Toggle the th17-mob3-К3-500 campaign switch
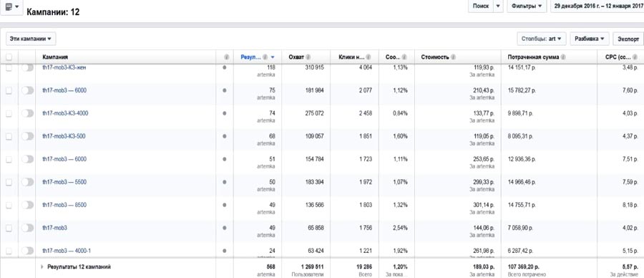 coord(27,136)
